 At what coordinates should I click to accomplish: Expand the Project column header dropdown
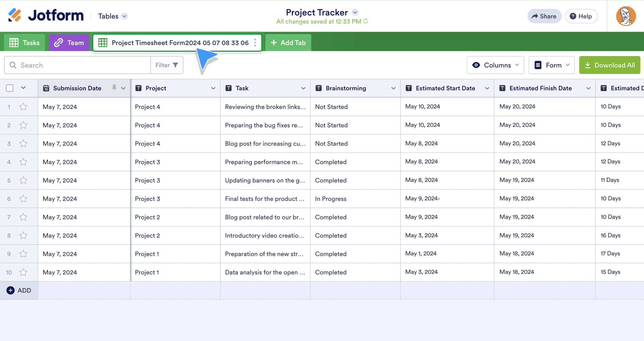point(213,88)
